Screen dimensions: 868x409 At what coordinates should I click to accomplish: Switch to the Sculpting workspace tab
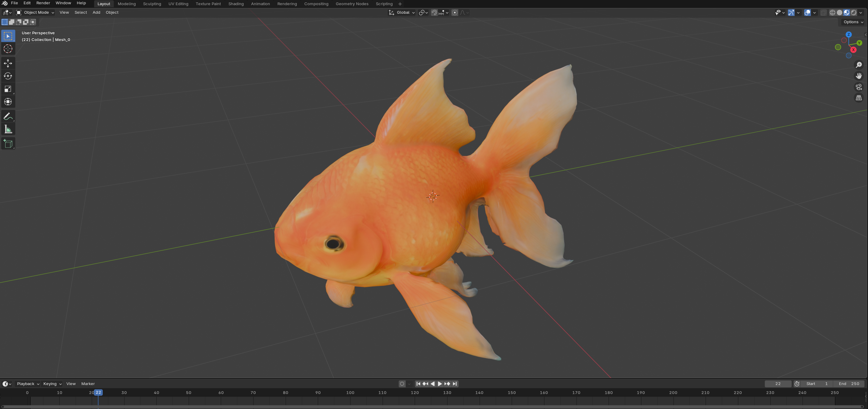(152, 4)
